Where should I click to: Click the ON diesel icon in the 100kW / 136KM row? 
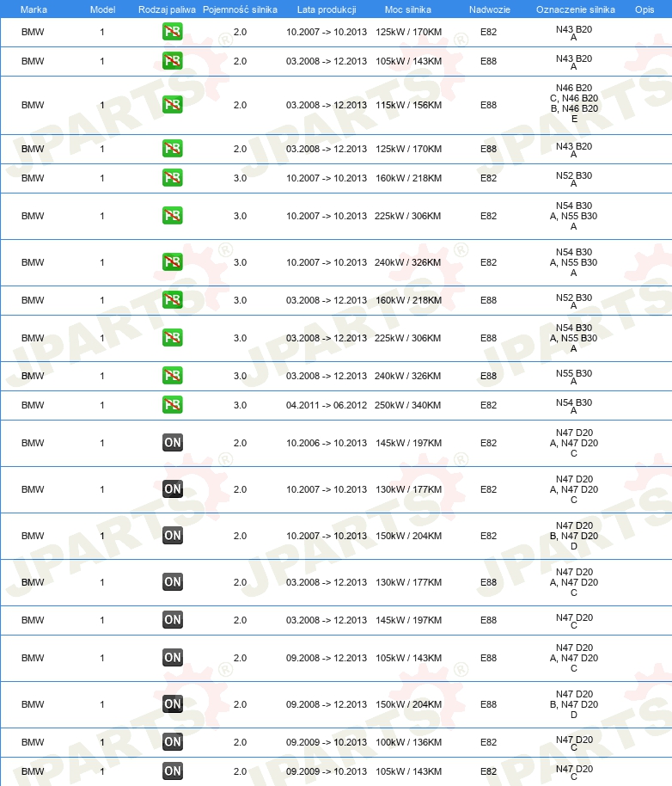coord(172,742)
